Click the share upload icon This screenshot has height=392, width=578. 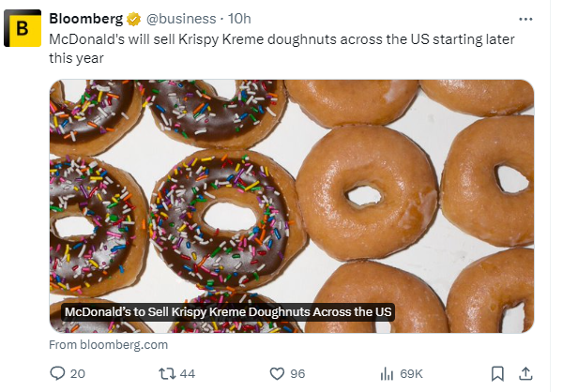click(x=526, y=373)
